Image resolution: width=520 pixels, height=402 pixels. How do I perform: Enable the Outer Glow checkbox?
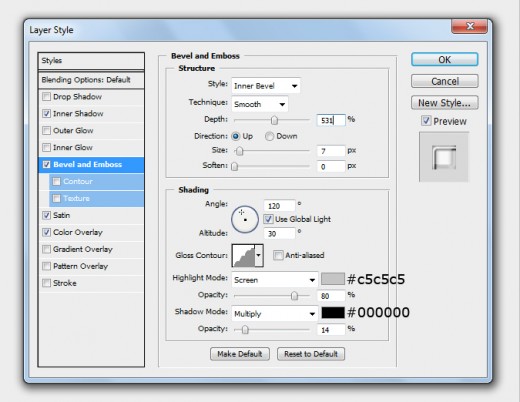(46, 131)
